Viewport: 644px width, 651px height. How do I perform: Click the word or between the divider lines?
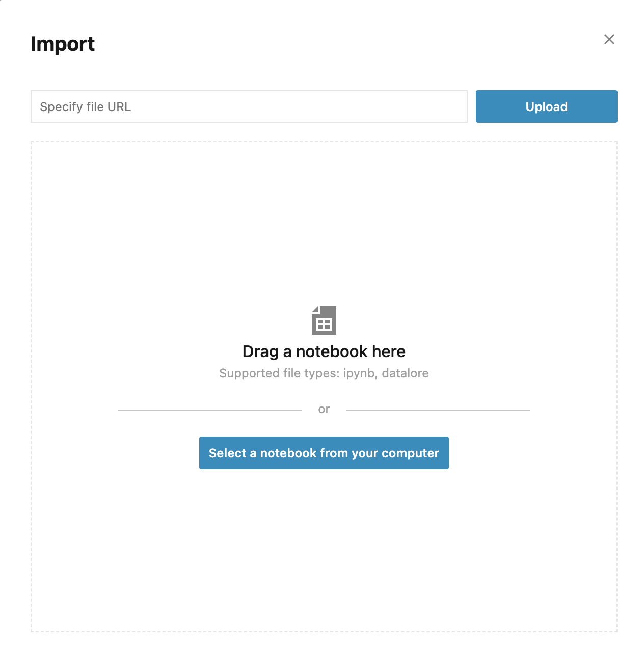coord(324,409)
